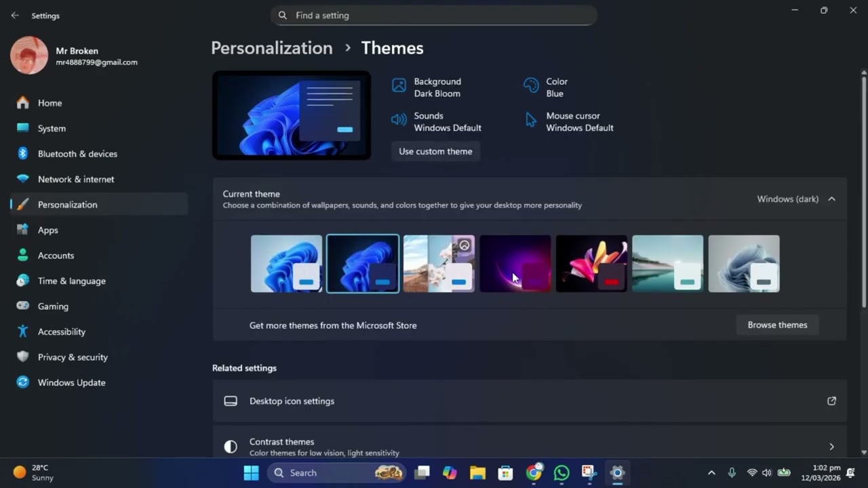The height and width of the screenshot is (488, 868).
Task: Click the Find a setting search box
Action: (x=434, y=15)
